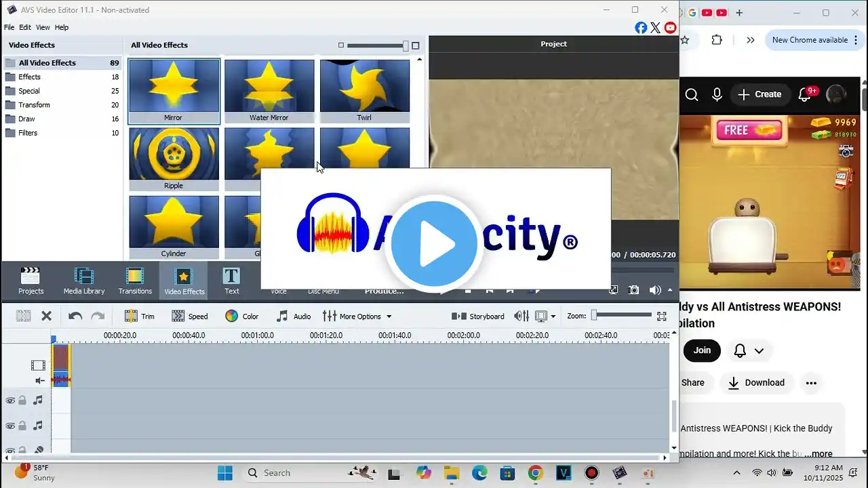Open the Projects section
Screen dimensions: 868x488
pos(31,281)
